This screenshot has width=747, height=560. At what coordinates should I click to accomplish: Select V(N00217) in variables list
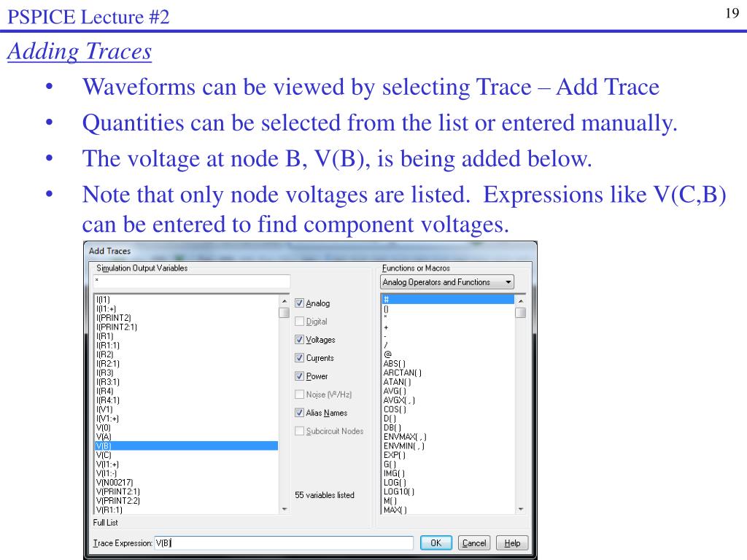tap(115, 483)
